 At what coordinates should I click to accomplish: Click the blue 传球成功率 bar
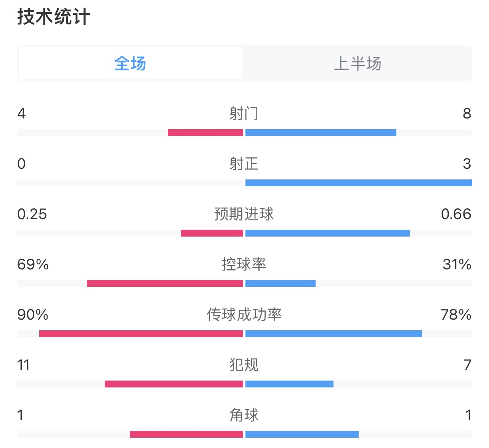[333, 334]
